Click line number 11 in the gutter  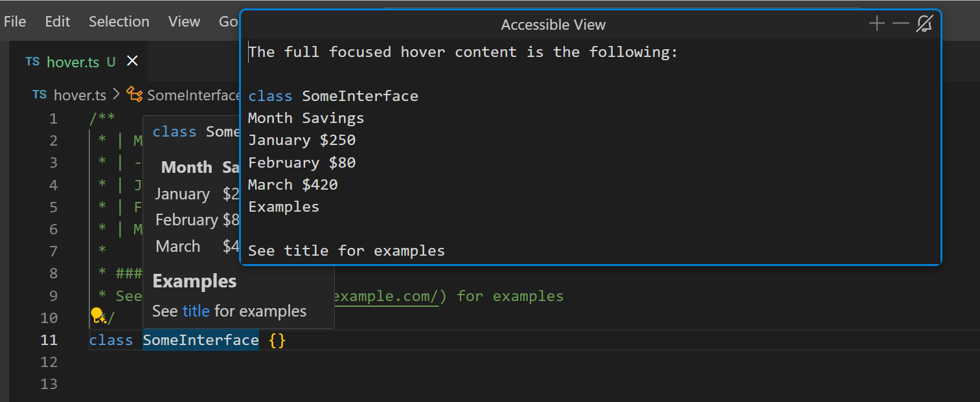(x=49, y=340)
